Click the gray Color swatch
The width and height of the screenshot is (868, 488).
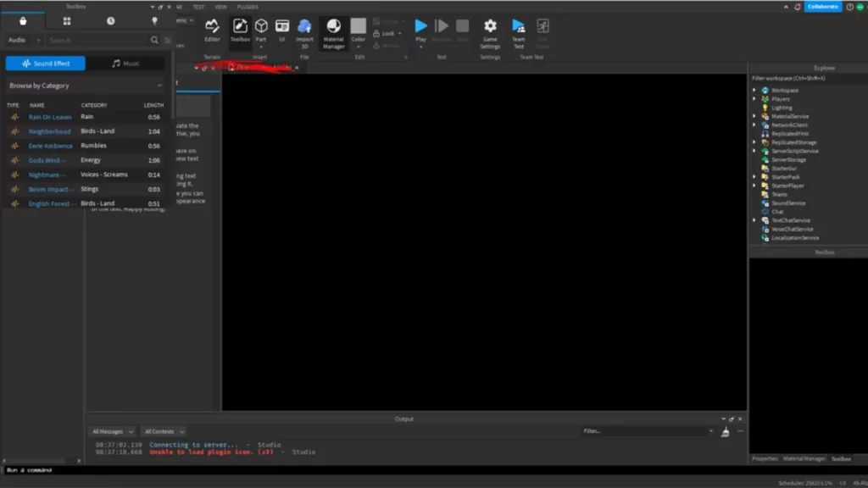point(359,26)
